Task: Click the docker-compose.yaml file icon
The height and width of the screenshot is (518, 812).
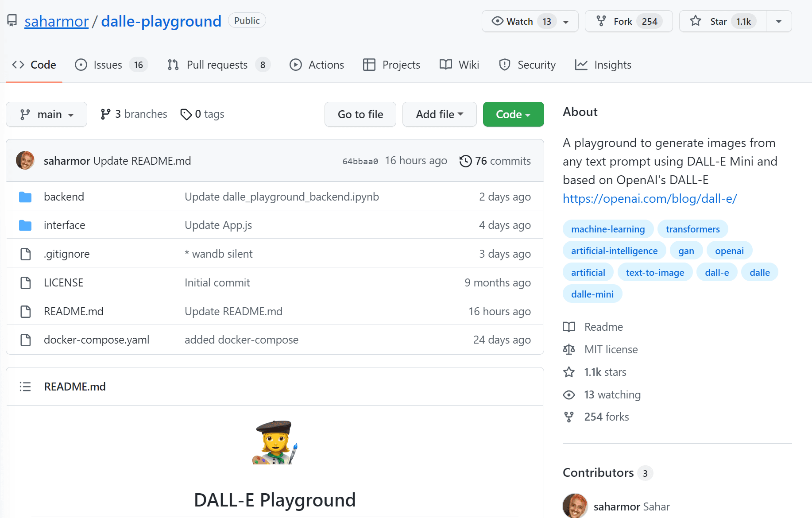Action: tap(26, 340)
